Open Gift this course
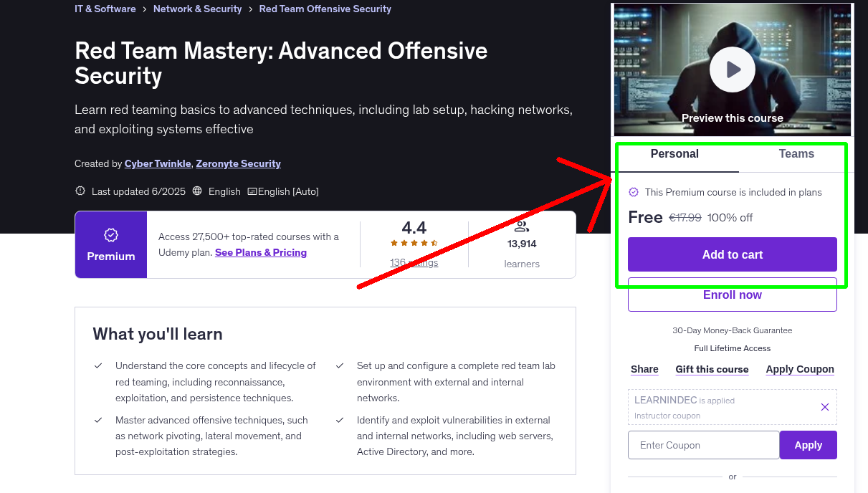The width and height of the screenshot is (868, 493). [x=711, y=369]
